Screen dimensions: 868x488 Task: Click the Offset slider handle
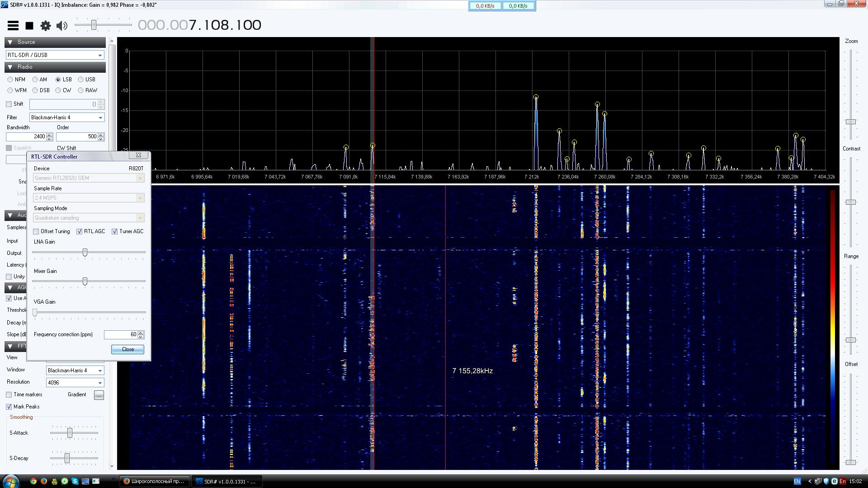[x=851, y=462]
